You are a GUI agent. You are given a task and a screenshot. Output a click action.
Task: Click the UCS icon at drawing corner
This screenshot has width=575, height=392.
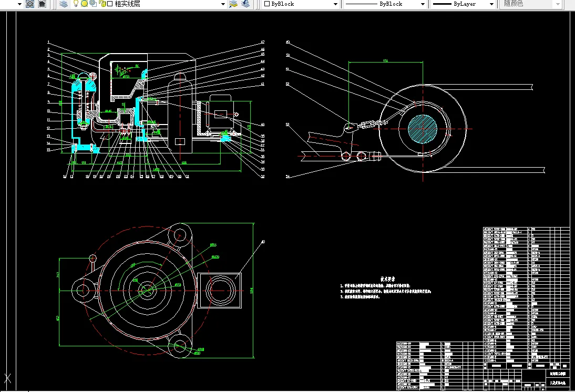coord(7,378)
